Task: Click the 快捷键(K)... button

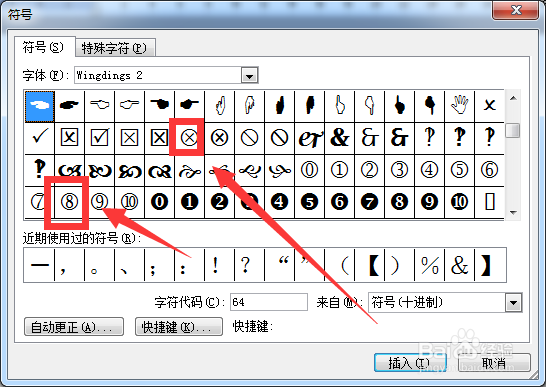Action: (x=179, y=327)
